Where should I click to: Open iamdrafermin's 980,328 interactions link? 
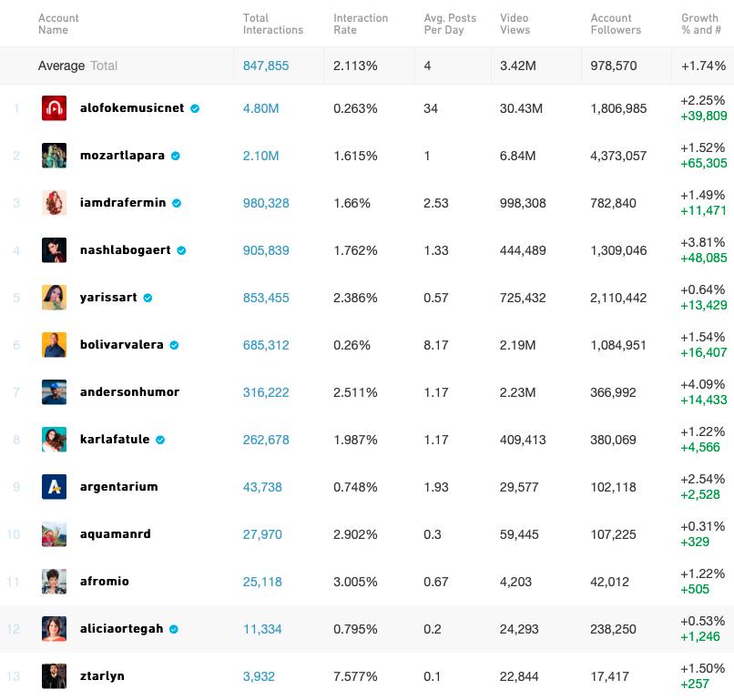click(x=266, y=203)
